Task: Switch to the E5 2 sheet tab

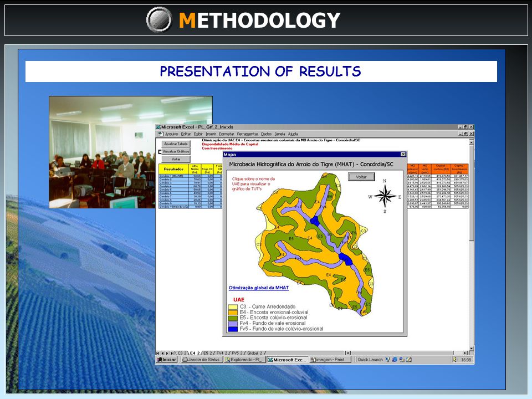Action: 208,353
